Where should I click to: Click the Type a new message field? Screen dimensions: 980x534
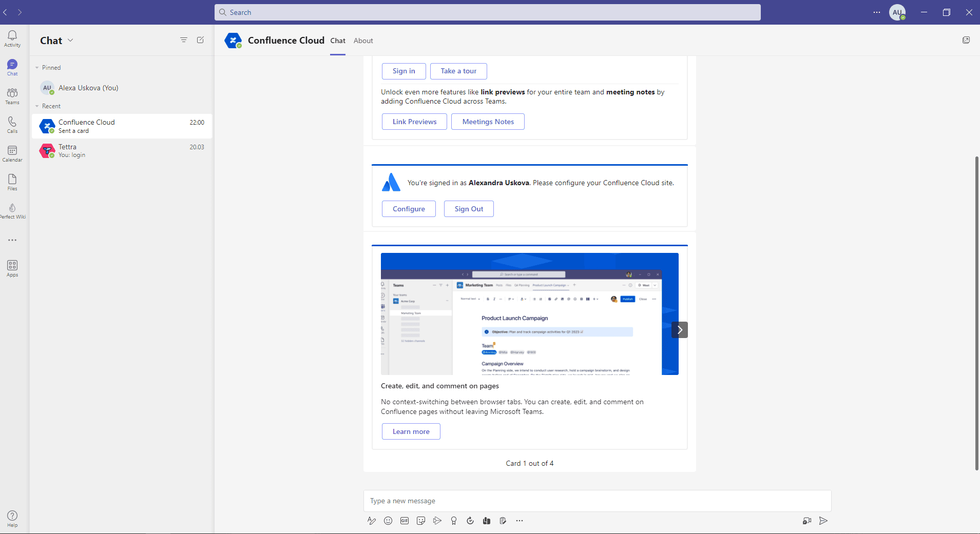(x=597, y=501)
